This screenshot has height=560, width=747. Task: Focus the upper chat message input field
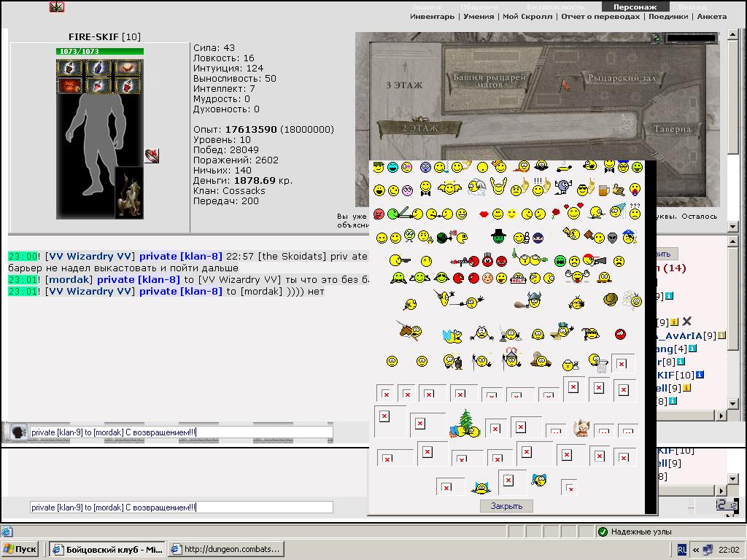182,432
